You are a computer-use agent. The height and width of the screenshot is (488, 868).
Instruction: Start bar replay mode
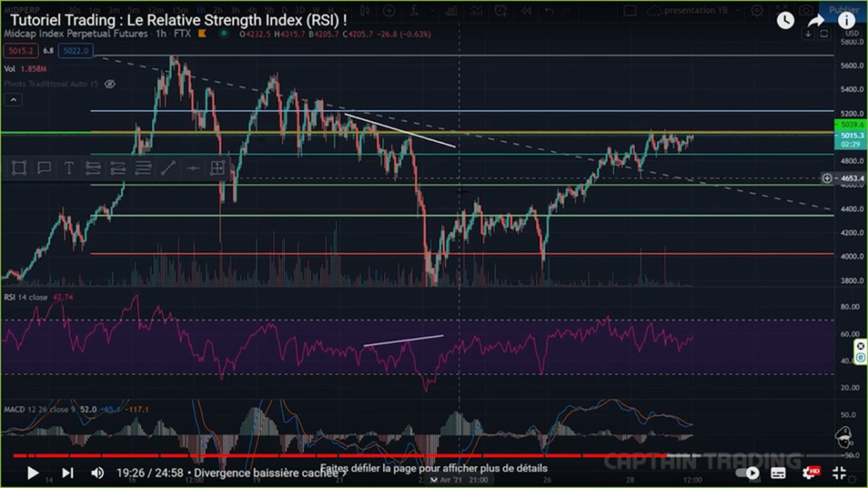(526, 10)
